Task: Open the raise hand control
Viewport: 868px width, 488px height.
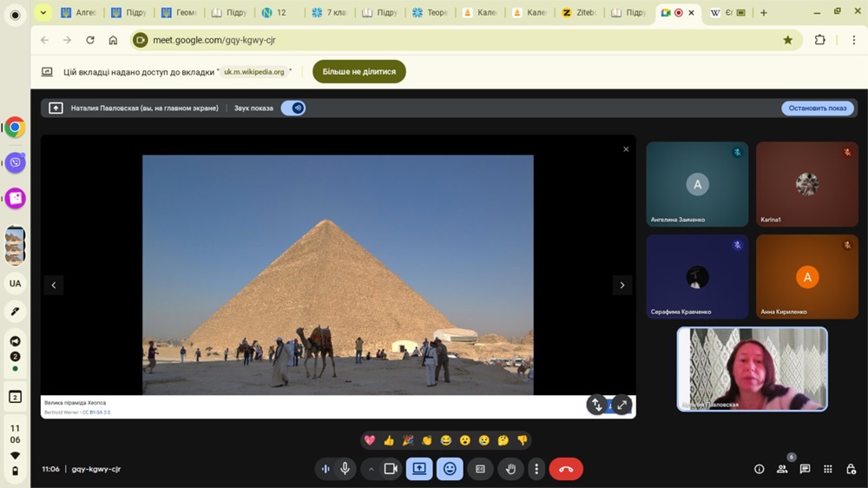Action: [x=510, y=469]
